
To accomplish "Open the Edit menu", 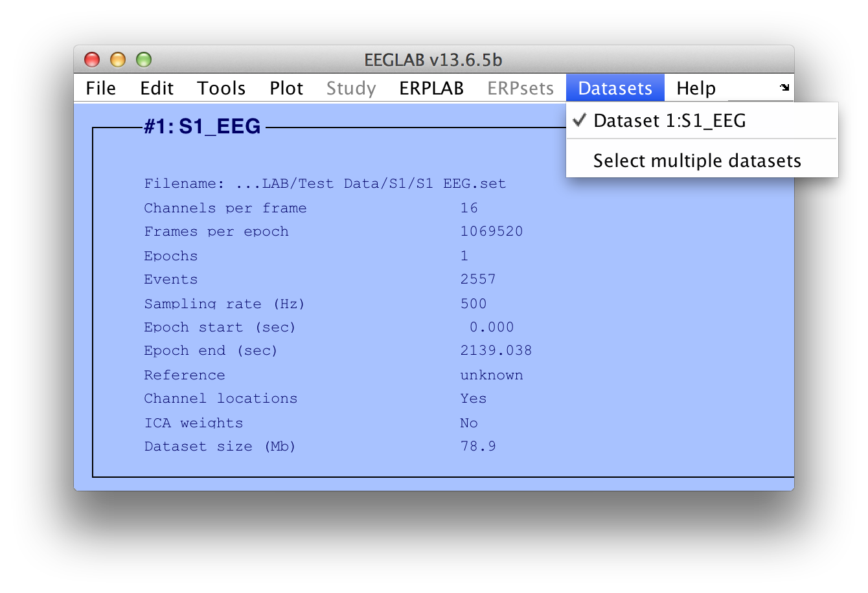I will click(157, 88).
